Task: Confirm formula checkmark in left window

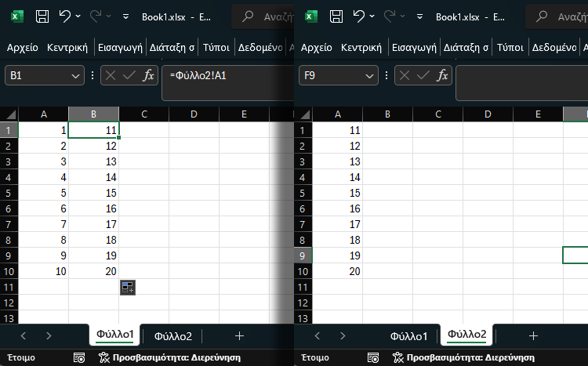Action: (129, 76)
